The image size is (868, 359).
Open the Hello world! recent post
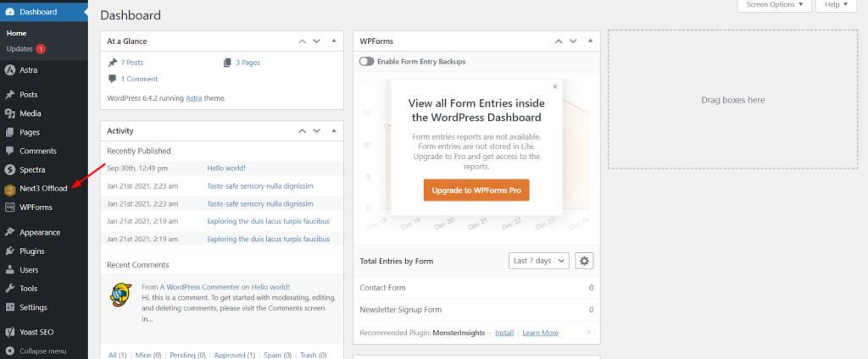pyautogui.click(x=226, y=168)
